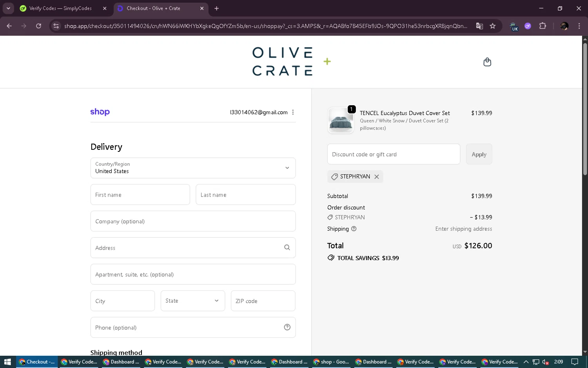
Task: Click the TENCEL Eucalyptus Duvet Cover Set title
Action: coord(405,113)
